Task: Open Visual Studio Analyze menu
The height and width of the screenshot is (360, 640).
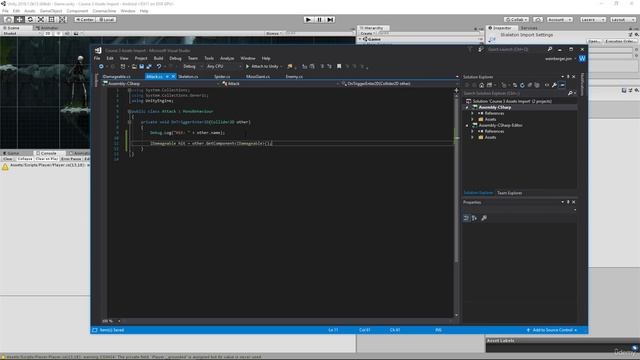Action: (x=227, y=58)
